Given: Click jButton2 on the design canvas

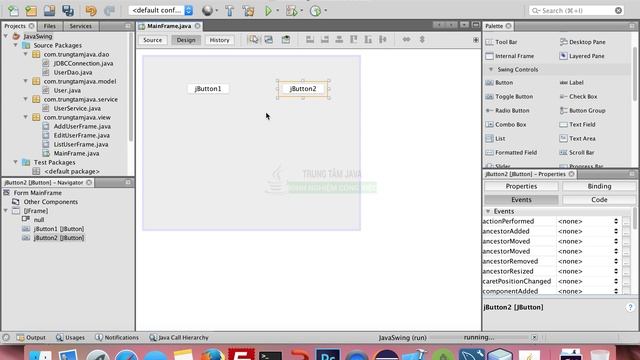Looking at the screenshot, I should click(303, 89).
